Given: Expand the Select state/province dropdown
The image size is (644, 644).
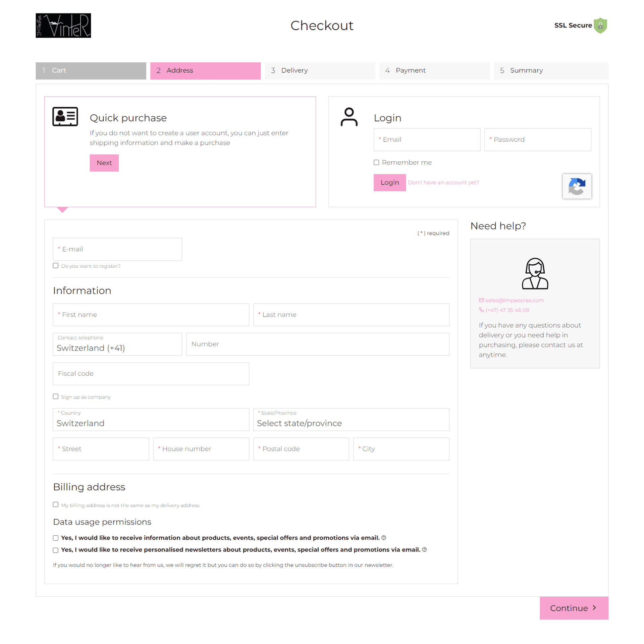Looking at the screenshot, I should click(x=351, y=419).
